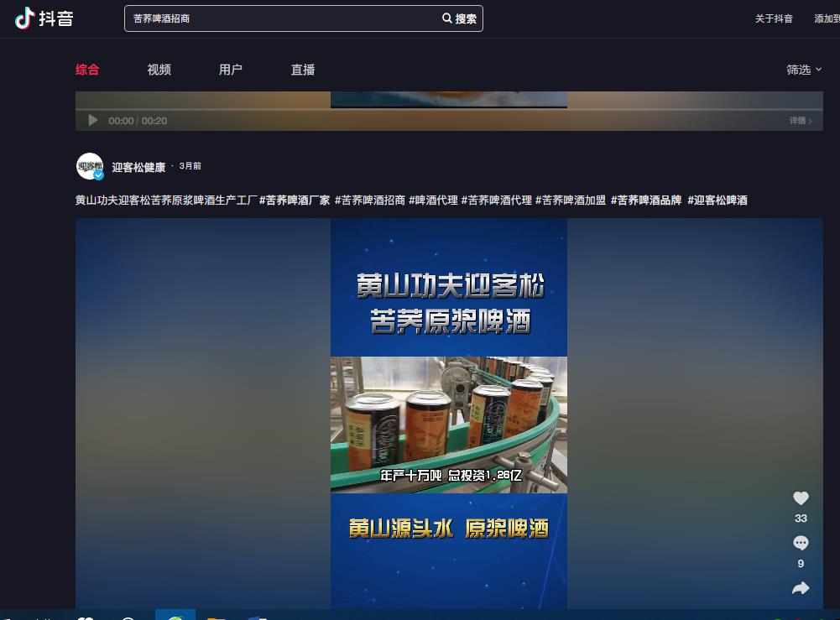The width and height of the screenshot is (840, 620).
Task: Share the video with arrow icon
Action: coord(801,588)
